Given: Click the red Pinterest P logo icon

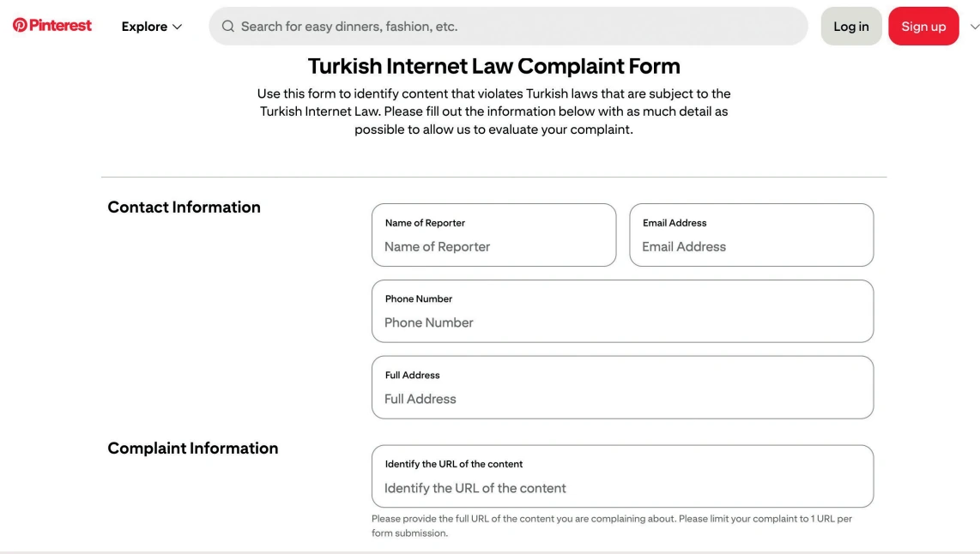Looking at the screenshot, I should coord(20,25).
